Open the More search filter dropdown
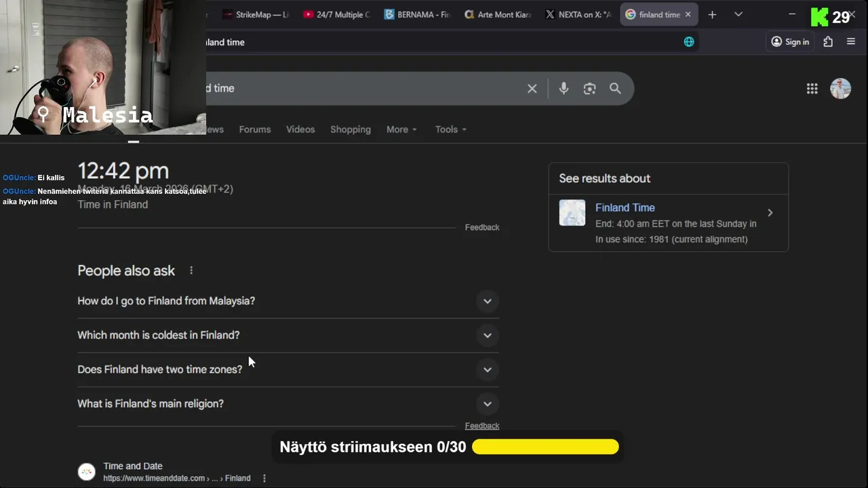This screenshot has height=488, width=868. click(401, 129)
